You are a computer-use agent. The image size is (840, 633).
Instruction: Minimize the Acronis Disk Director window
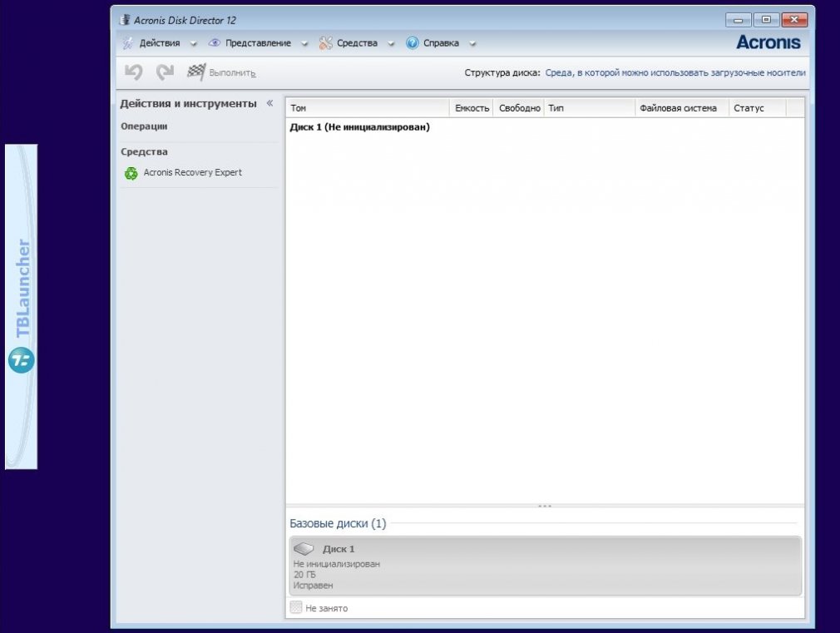(739, 20)
